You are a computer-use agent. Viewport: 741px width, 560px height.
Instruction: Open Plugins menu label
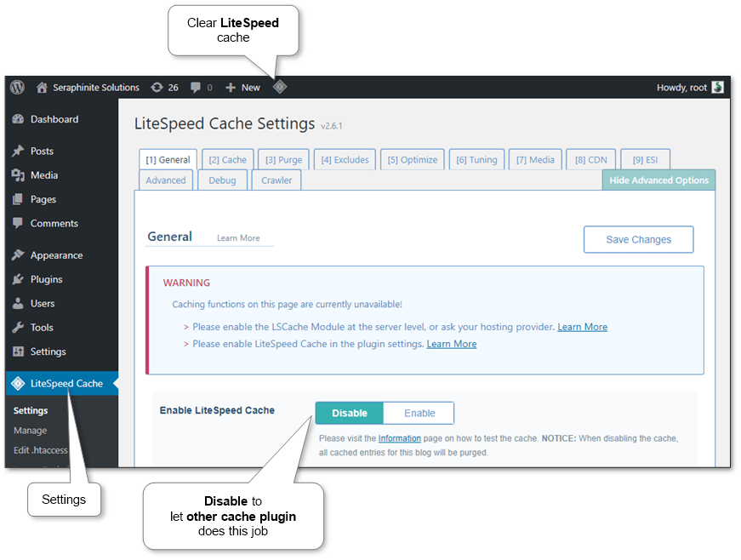46,279
